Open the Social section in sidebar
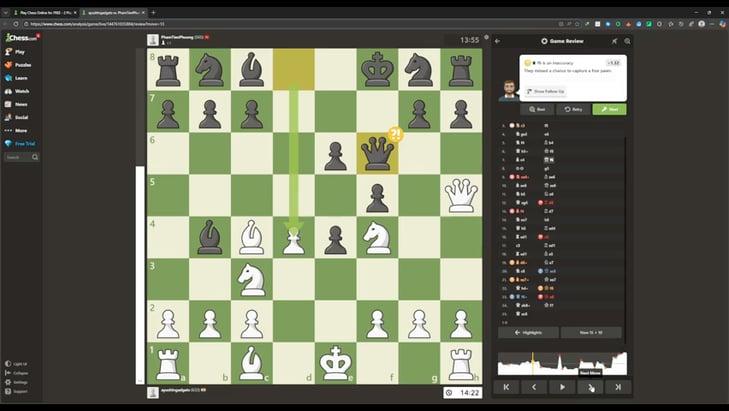The image size is (729, 411). click(x=20, y=117)
